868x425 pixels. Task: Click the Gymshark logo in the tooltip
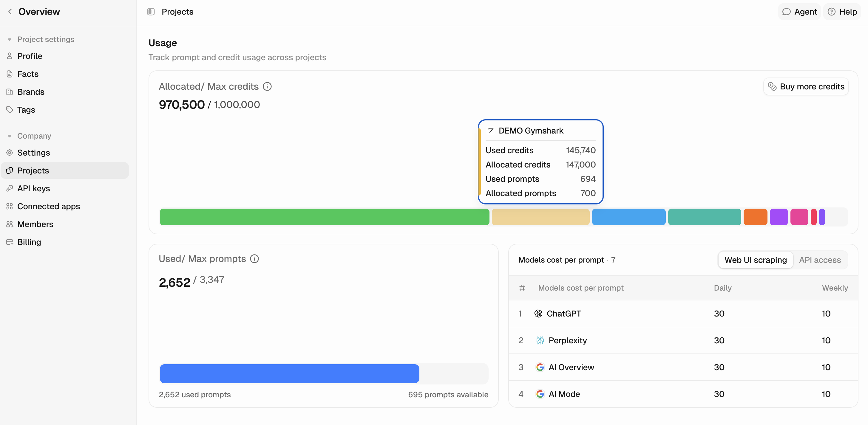tap(491, 131)
